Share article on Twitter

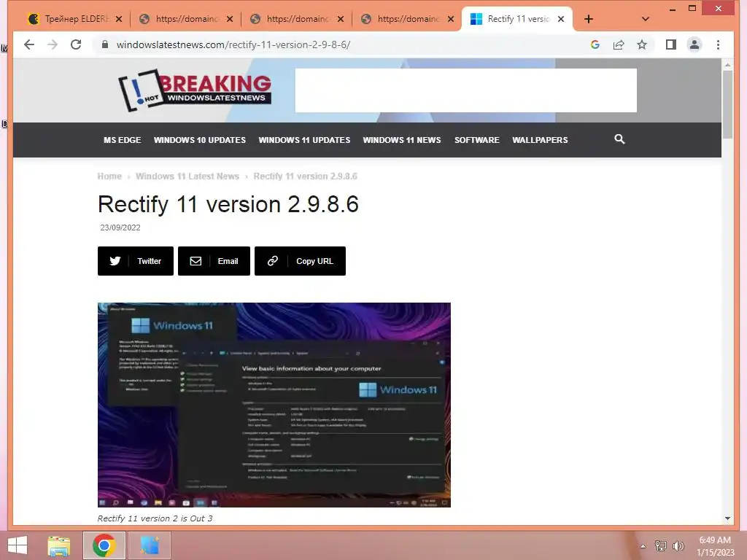click(x=136, y=261)
